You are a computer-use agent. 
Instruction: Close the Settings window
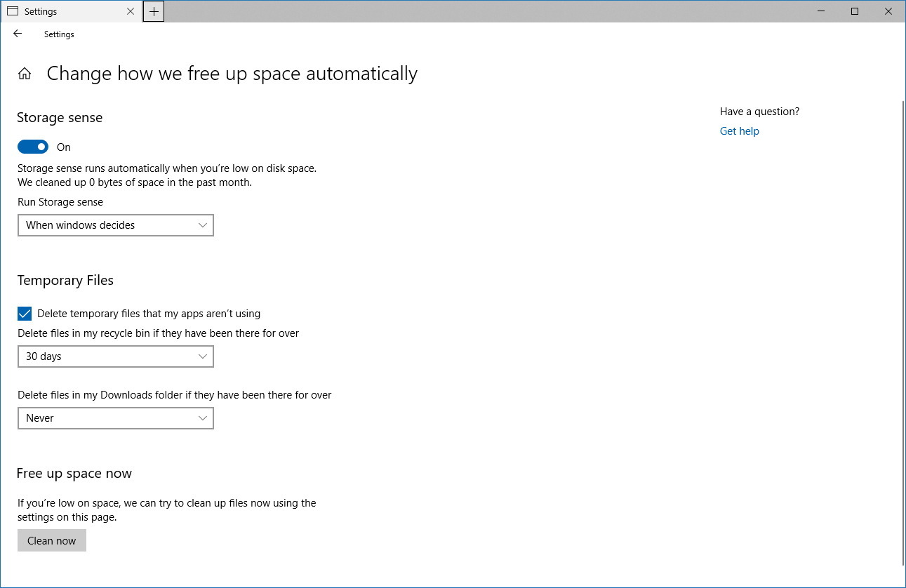(x=888, y=11)
